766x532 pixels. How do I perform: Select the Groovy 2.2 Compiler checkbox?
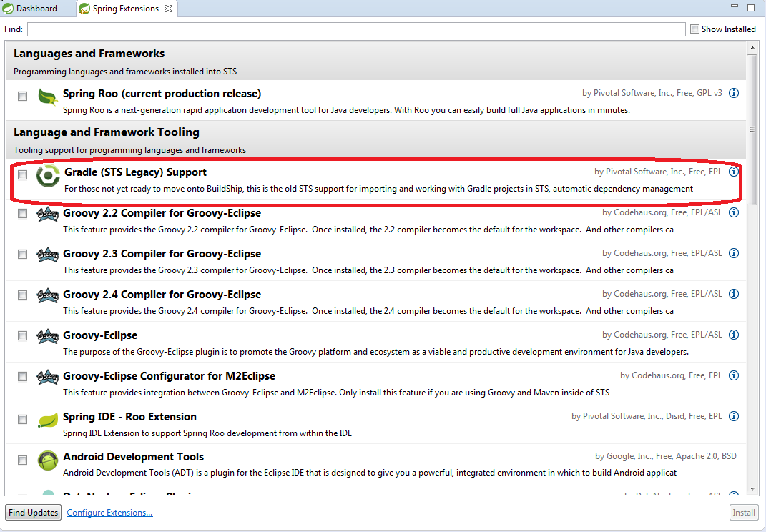22,214
